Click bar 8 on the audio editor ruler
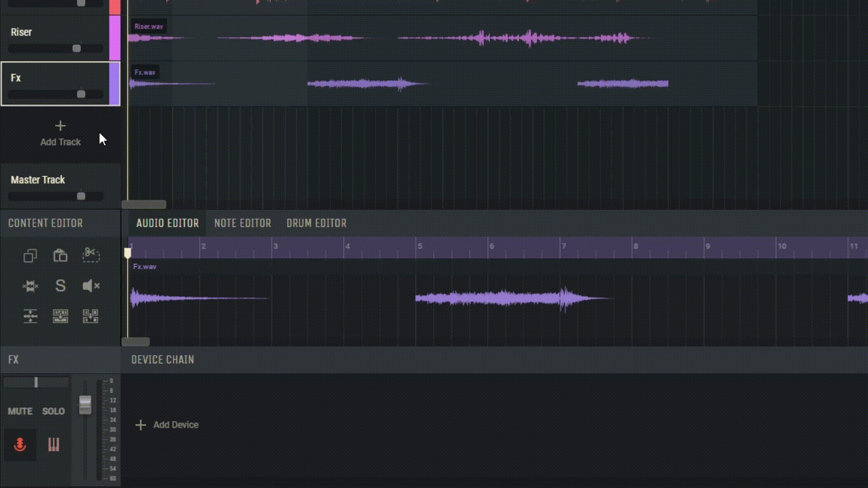 [636, 246]
